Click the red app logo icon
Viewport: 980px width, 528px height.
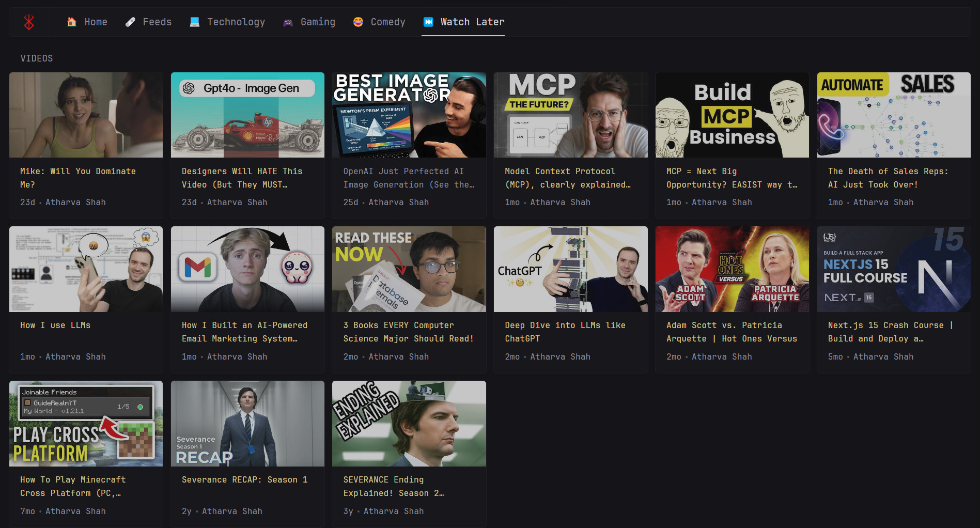coord(29,22)
